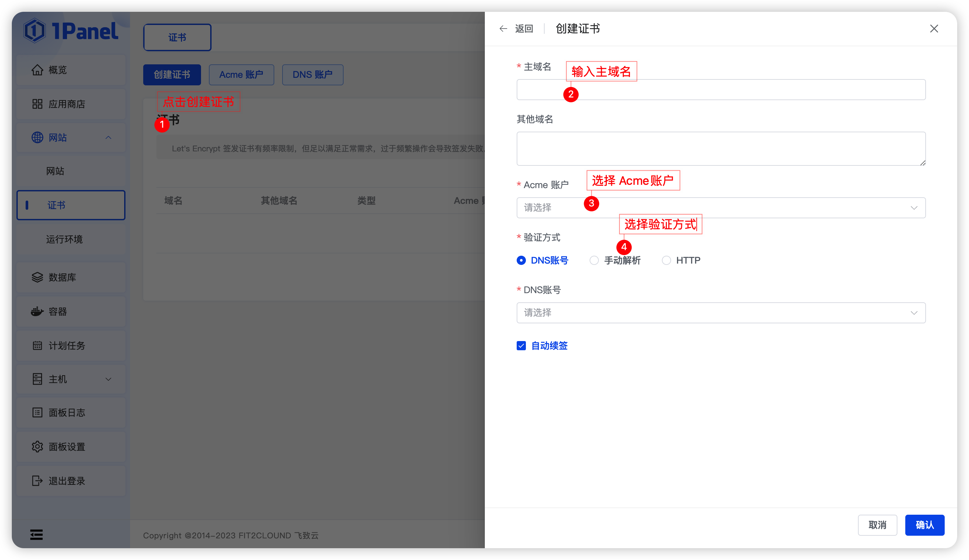Select the HTTP verification radio option
The image size is (969, 560).
(666, 261)
